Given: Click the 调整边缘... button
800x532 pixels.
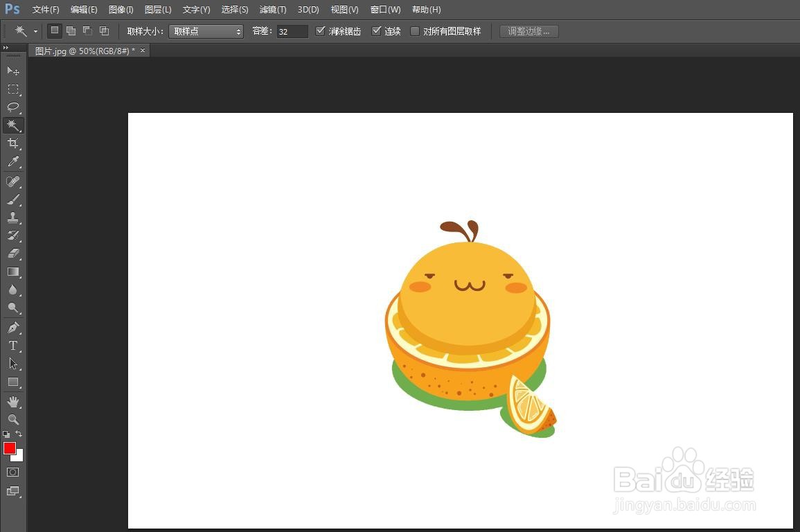Looking at the screenshot, I should coord(529,32).
